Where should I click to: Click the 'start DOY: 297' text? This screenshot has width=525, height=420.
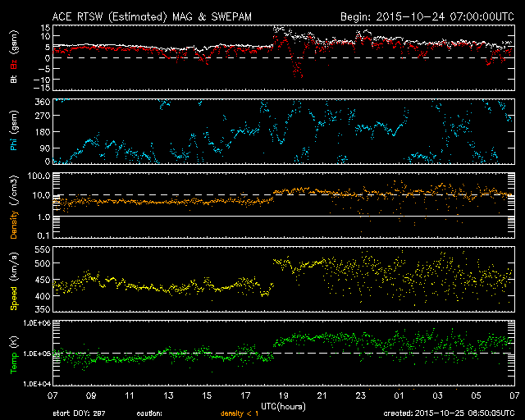pos(79,413)
